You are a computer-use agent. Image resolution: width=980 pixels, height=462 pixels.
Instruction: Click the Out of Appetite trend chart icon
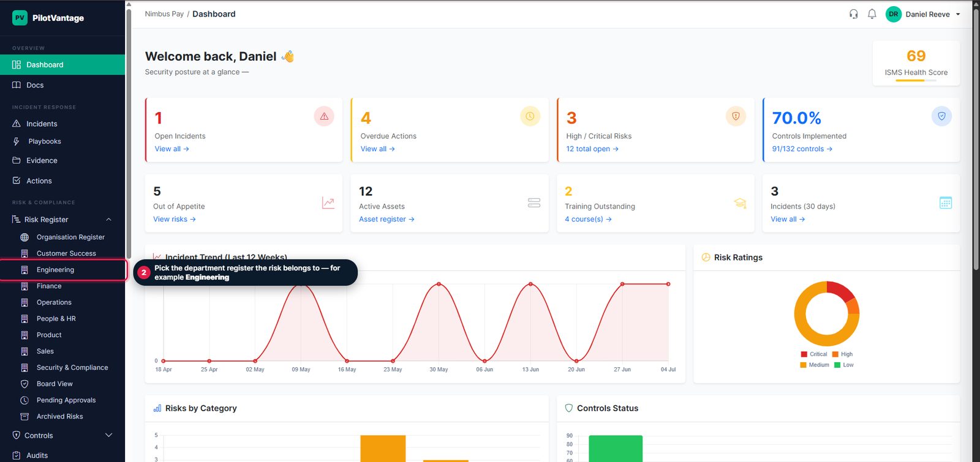point(328,203)
